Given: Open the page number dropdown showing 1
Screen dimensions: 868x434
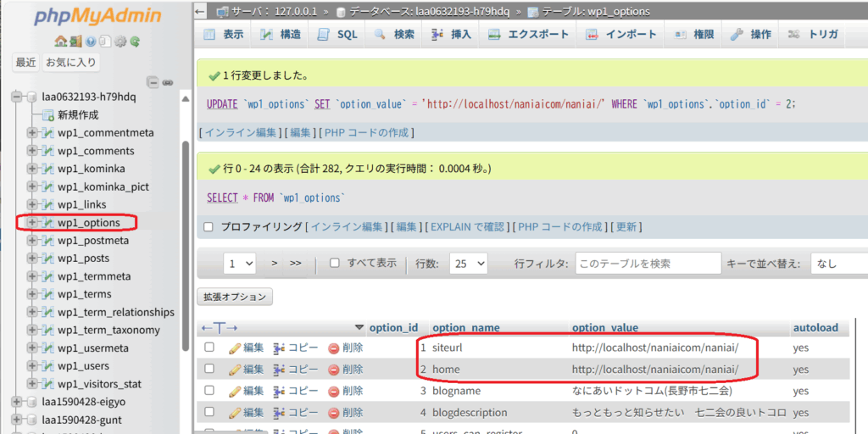Looking at the screenshot, I should tap(240, 264).
